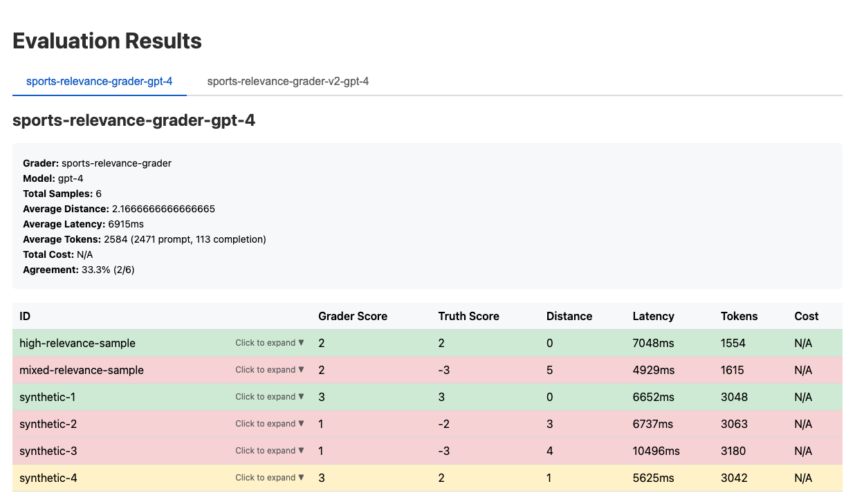Image resolution: width=855 pixels, height=504 pixels.
Task: Expand the high-relevance-sample row
Action: click(x=269, y=343)
